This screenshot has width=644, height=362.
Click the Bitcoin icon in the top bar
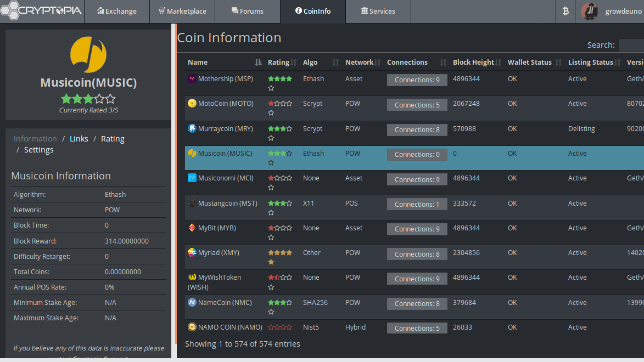coord(565,11)
